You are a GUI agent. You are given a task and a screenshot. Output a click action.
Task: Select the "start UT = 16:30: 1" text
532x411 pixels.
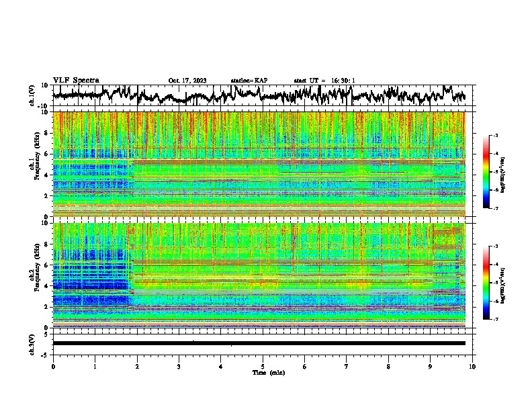coord(324,81)
